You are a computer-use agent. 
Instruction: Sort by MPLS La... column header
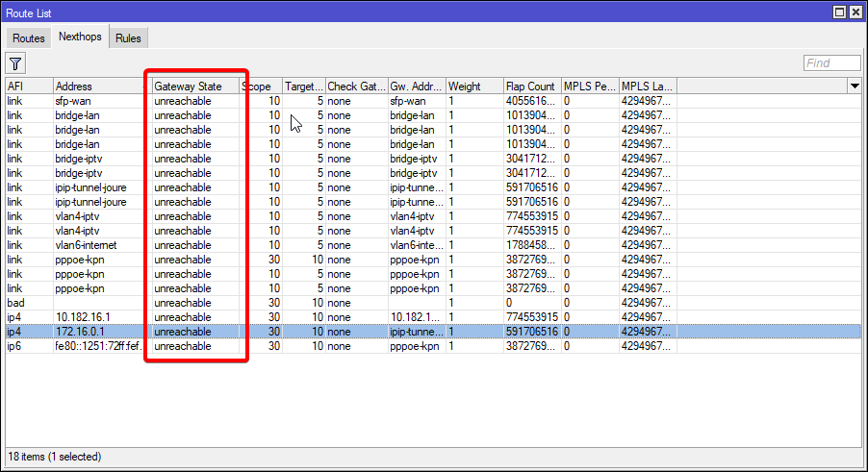[648, 87]
